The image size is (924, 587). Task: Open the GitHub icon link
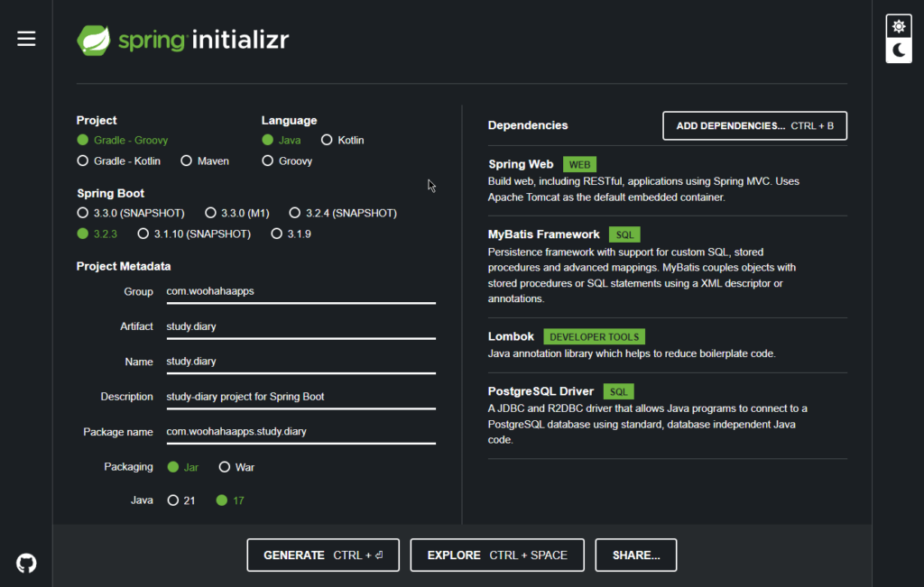tap(26, 564)
